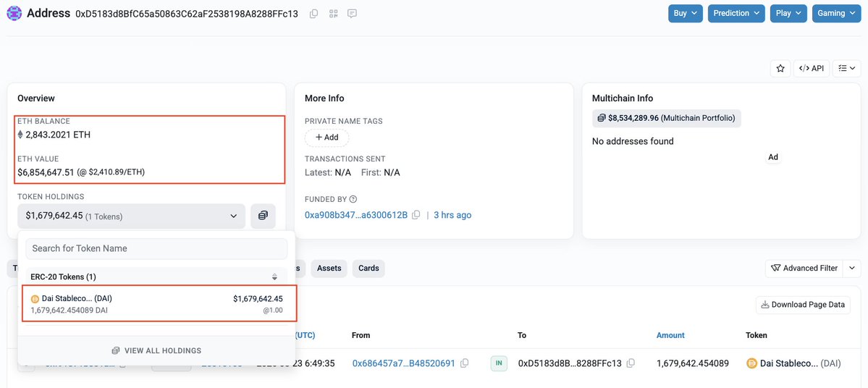Click the Search for Token Name field
This screenshot has height=388, width=868.
pos(156,248)
